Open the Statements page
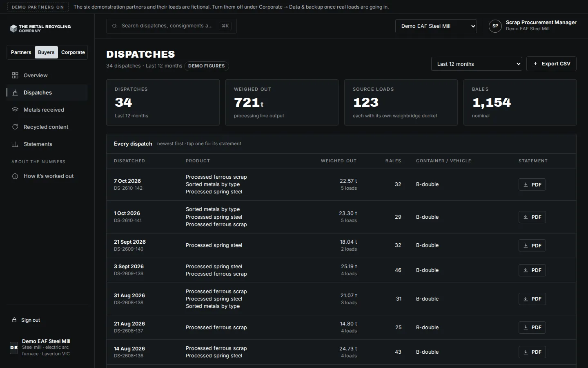 click(47, 144)
